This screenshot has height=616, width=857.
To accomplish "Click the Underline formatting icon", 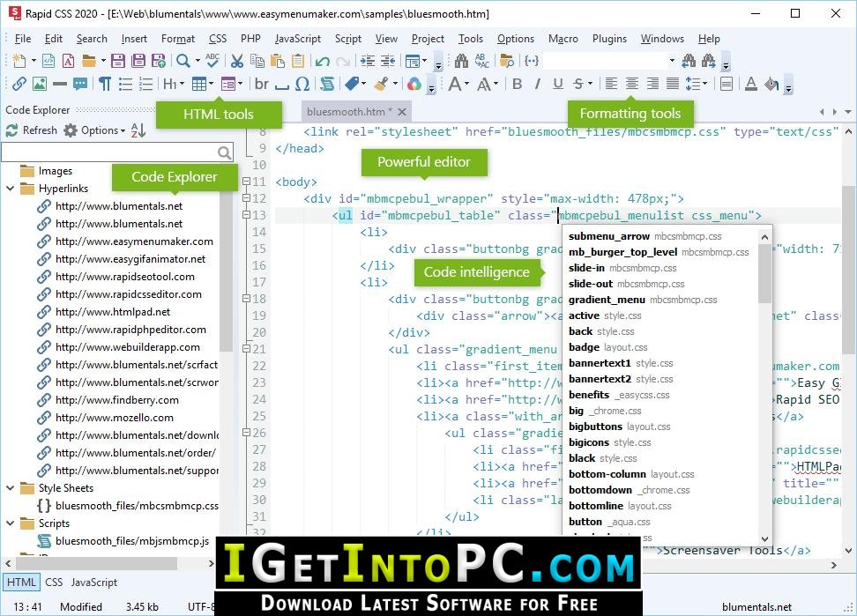I will 558,84.
